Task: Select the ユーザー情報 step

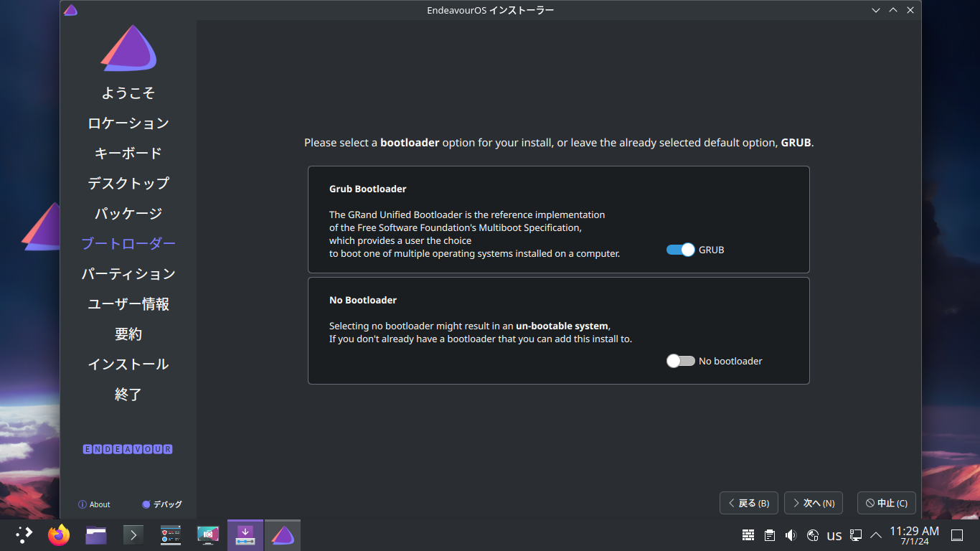Action: 128,304
